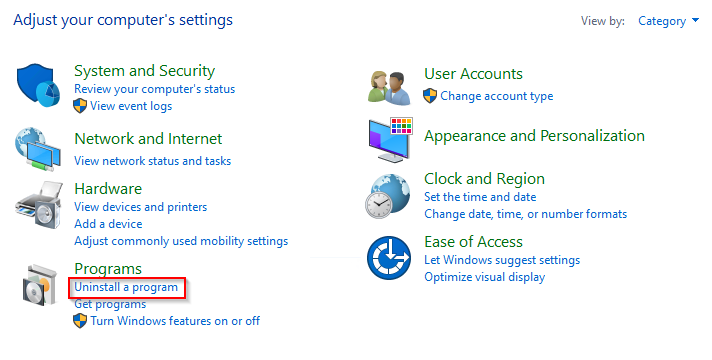Open the System and Security heading
The width and height of the screenshot is (712, 360).
tap(144, 71)
